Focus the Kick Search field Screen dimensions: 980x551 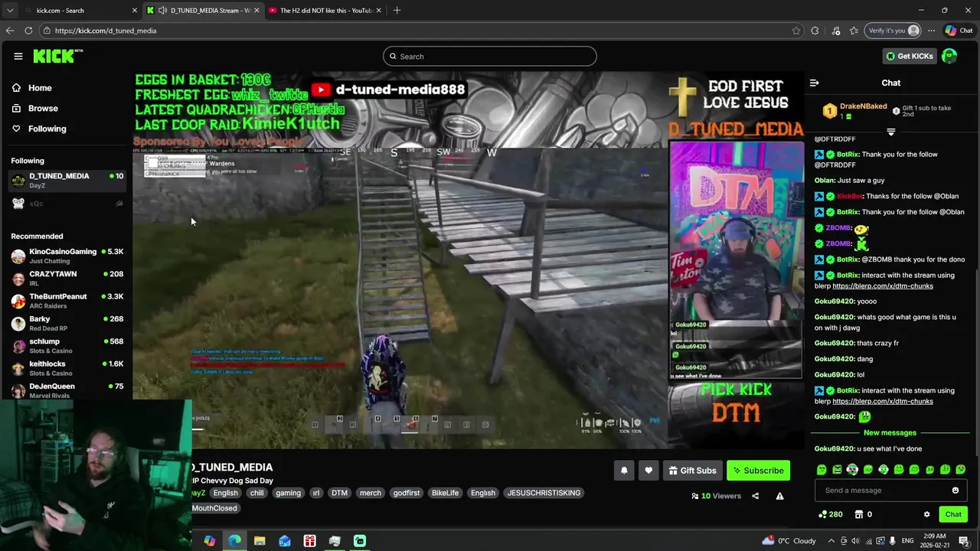[490, 56]
